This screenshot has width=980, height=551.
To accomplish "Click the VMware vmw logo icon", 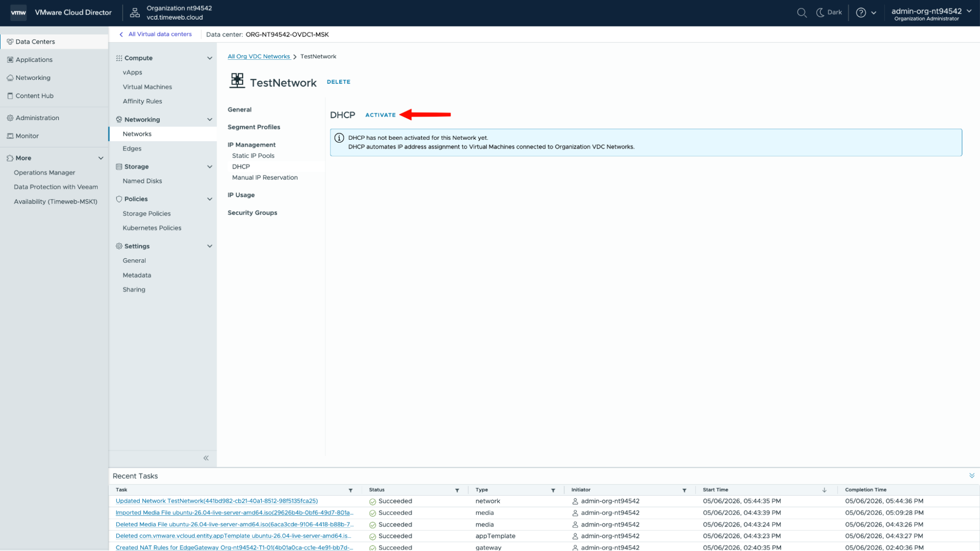I will (x=18, y=13).
